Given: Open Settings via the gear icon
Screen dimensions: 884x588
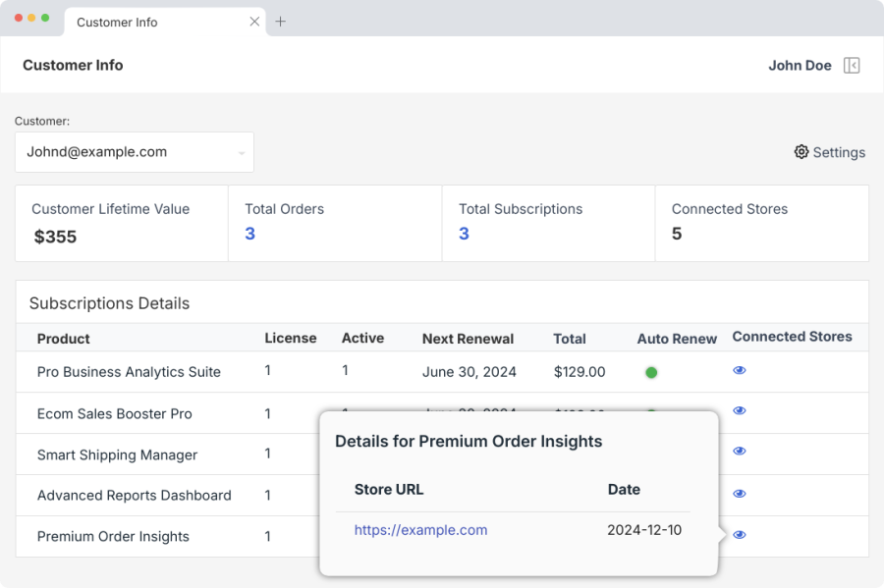Looking at the screenshot, I should coord(801,152).
